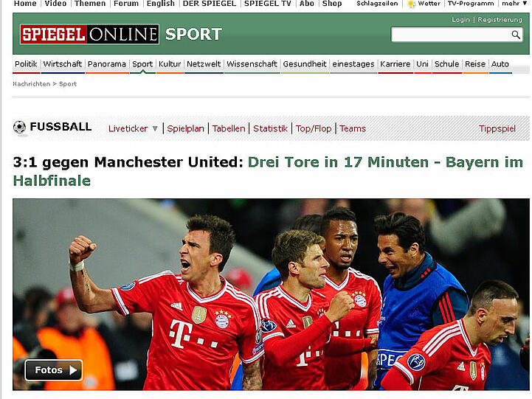Open the Tippspiel link
Image resolution: width=532 pixels, height=399 pixels.
(497, 128)
